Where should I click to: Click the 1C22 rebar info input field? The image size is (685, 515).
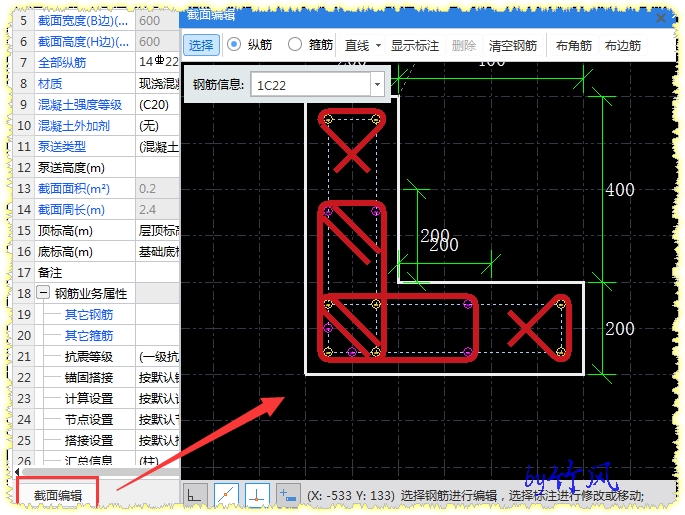tap(311, 85)
